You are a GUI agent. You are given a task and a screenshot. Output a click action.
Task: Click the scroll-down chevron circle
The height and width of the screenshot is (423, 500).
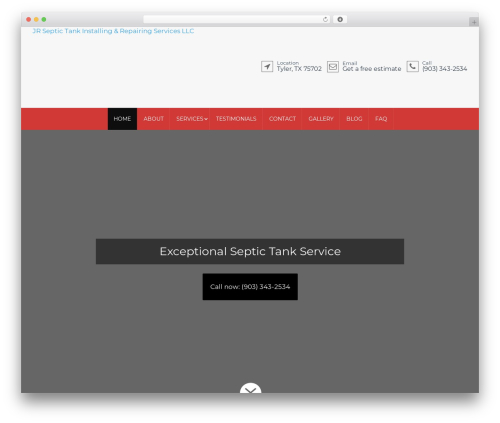click(250, 388)
